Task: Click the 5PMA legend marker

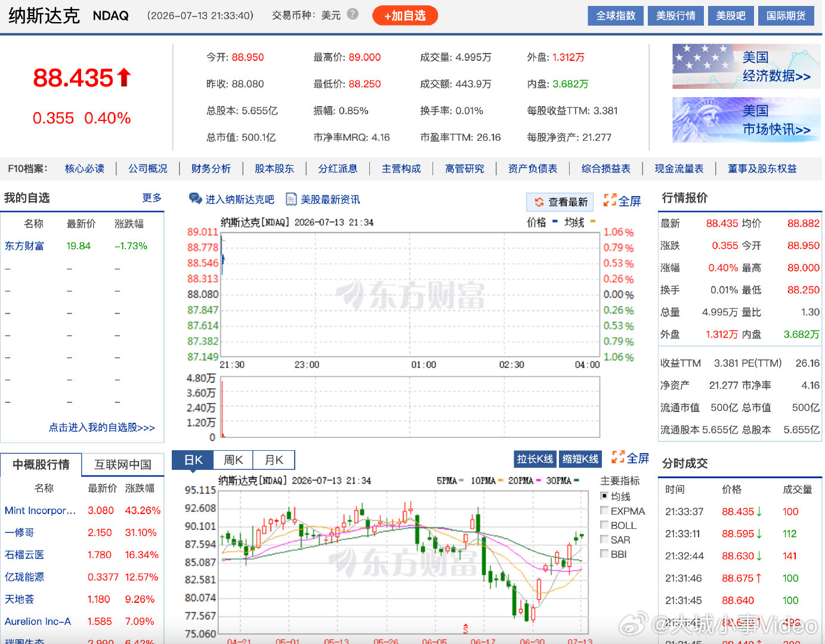Action: click(462, 481)
